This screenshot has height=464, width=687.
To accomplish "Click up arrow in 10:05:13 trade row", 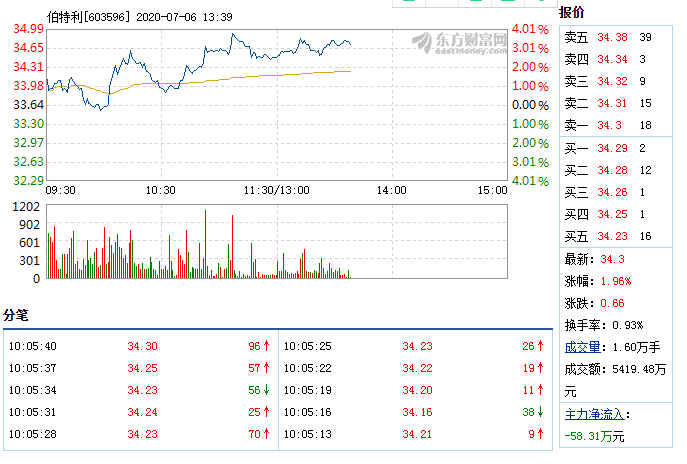I will (540, 433).
